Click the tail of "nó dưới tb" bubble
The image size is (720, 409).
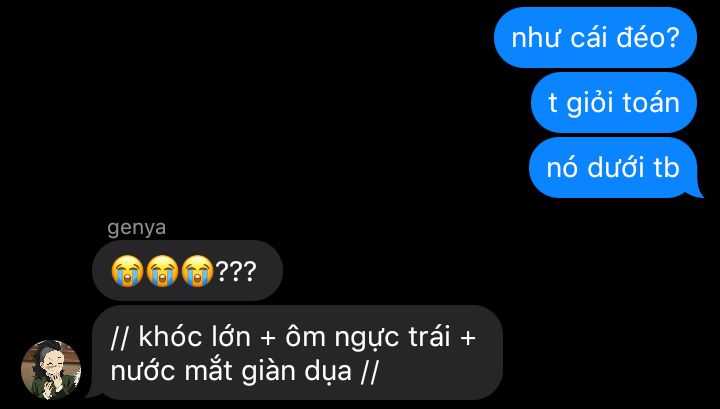[x=696, y=192]
